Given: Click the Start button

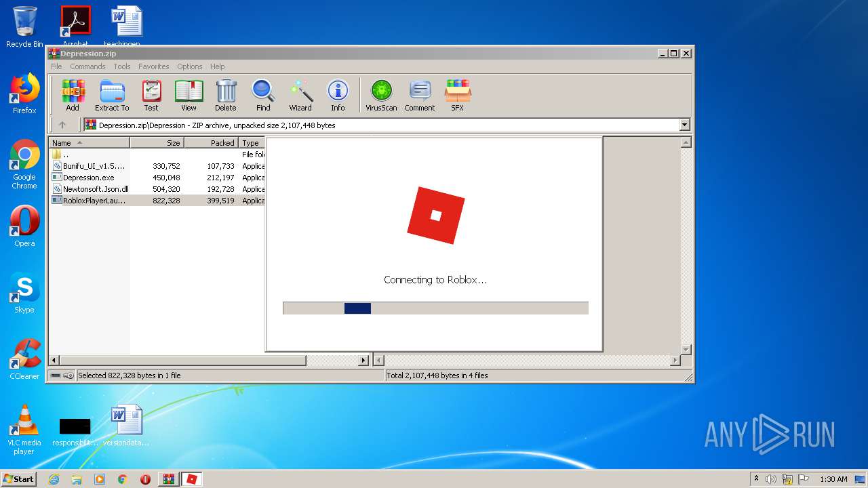Looking at the screenshot, I should tap(18, 479).
